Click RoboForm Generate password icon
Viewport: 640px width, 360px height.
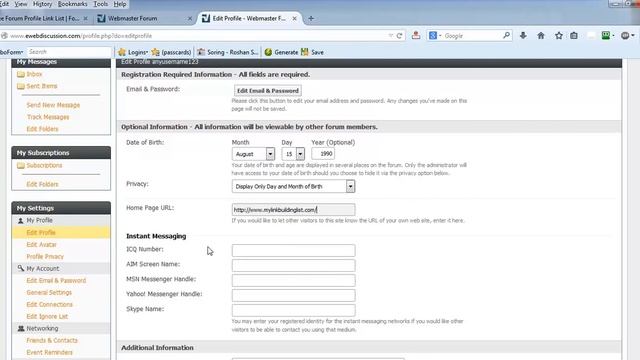pyautogui.click(x=268, y=52)
